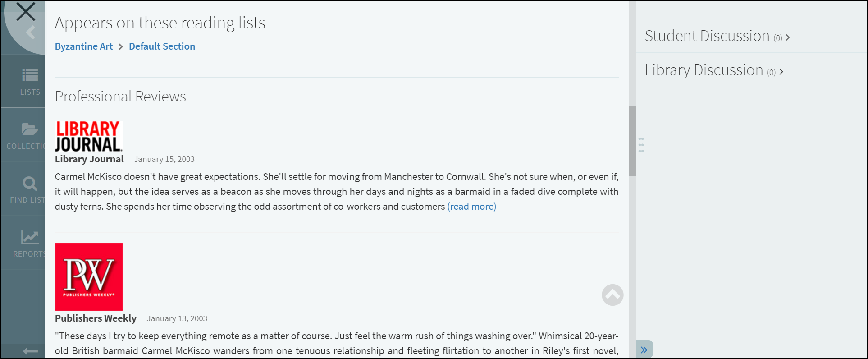The width and height of the screenshot is (868, 359).
Task: Open the Collections folder icon
Action: [29, 129]
